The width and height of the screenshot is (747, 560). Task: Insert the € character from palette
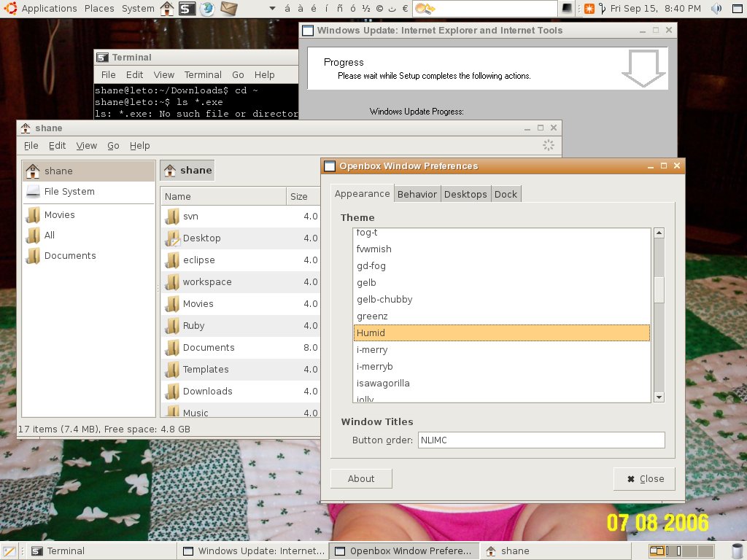tap(405, 9)
